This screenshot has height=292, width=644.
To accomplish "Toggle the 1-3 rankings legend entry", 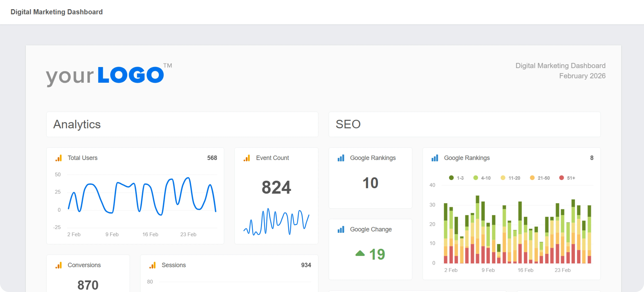I will (x=456, y=178).
